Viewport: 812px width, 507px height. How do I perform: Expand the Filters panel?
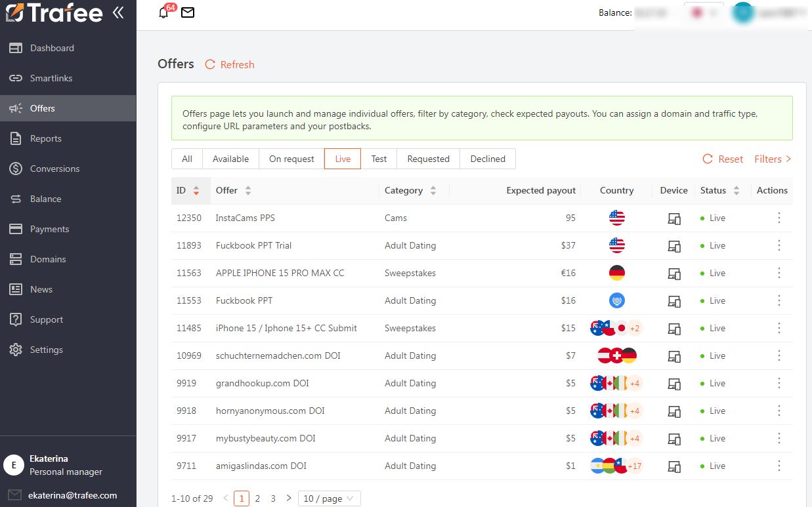[x=773, y=159]
